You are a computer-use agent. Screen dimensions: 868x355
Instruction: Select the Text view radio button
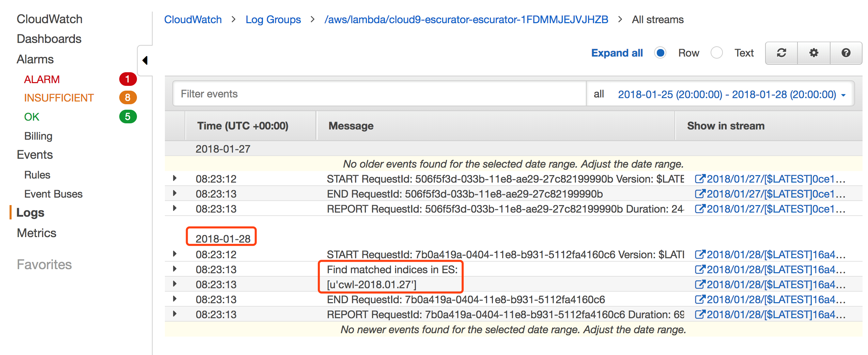(717, 53)
